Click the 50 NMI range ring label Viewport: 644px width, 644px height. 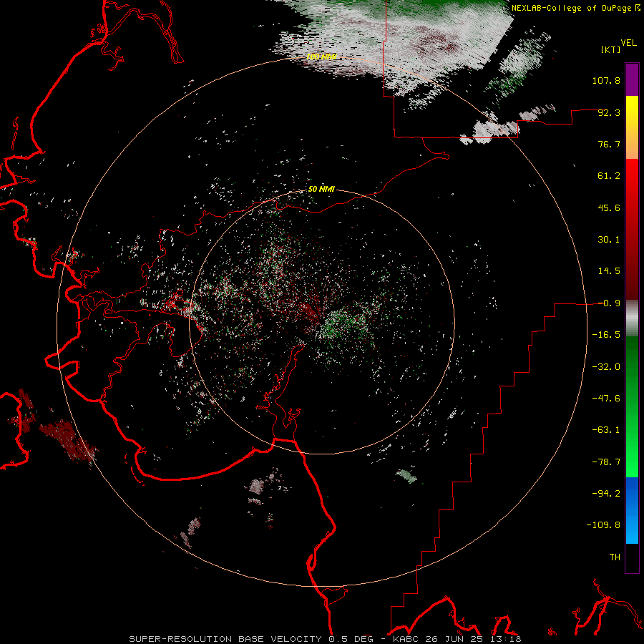(x=321, y=189)
